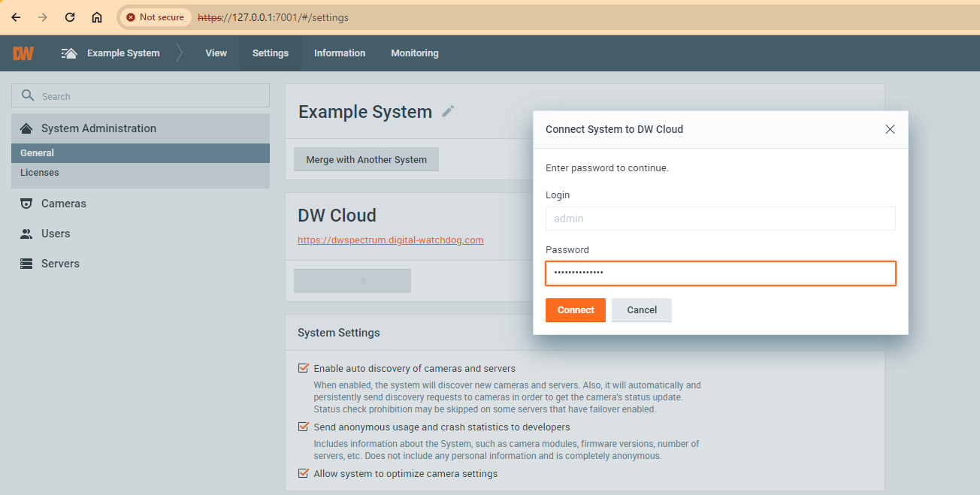The image size is (980, 495).
Task: Reload the page with browser refresh icon
Action: coord(70,17)
